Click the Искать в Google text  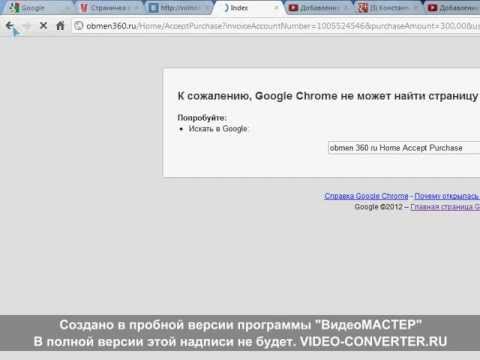tap(219, 129)
